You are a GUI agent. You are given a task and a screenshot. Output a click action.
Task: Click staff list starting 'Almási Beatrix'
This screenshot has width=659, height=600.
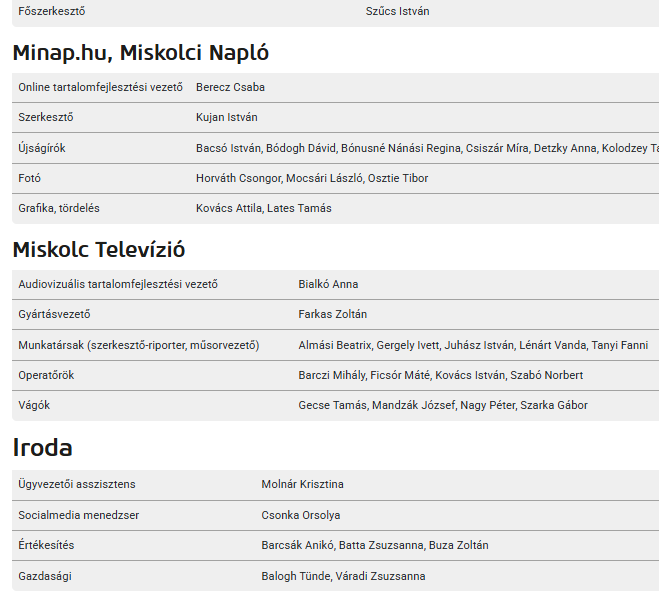click(473, 345)
